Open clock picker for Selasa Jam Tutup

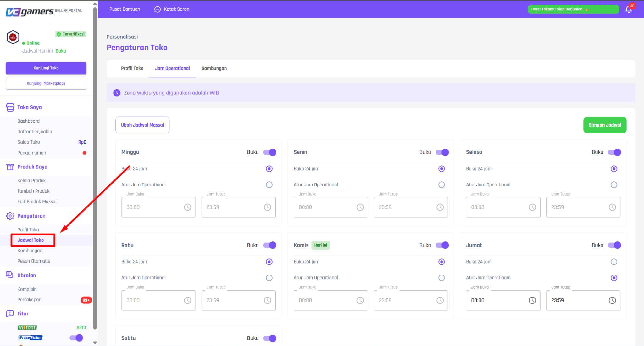pos(612,207)
